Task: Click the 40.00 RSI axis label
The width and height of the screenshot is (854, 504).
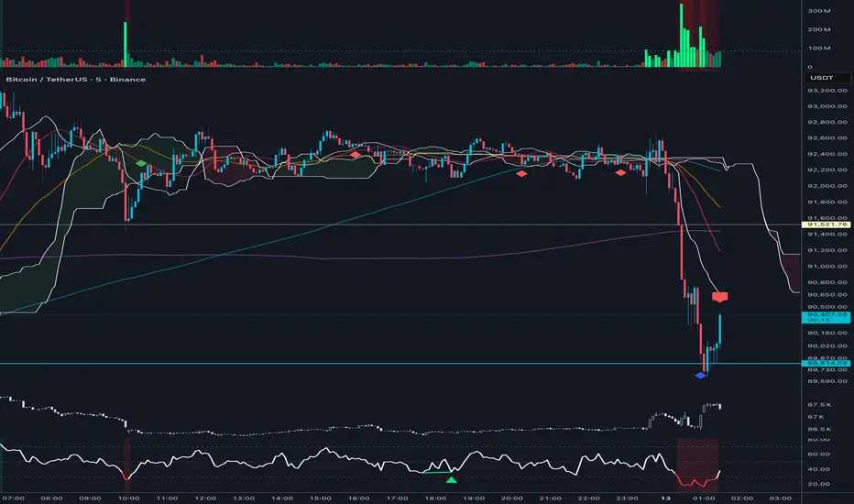Action: point(818,469)
